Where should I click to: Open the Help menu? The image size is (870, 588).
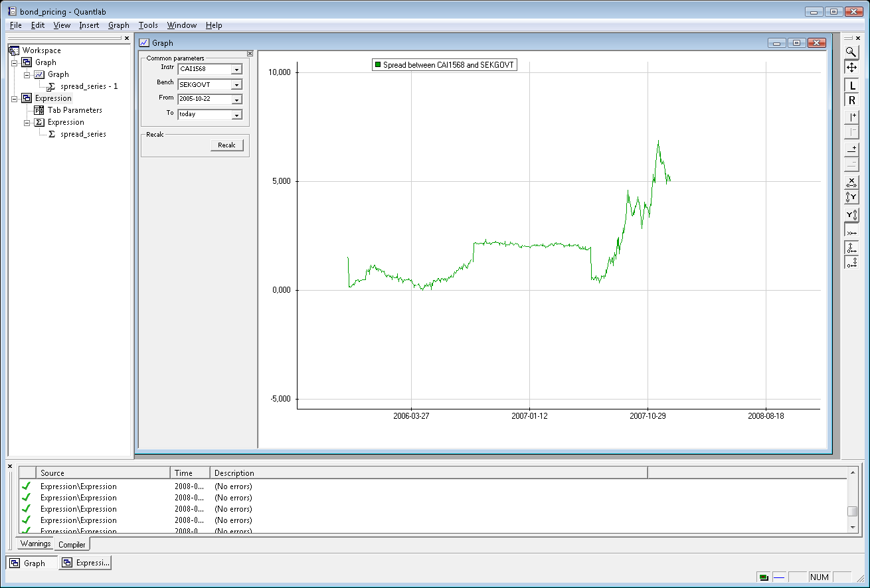pyautogui.click(x=214, y=25)
